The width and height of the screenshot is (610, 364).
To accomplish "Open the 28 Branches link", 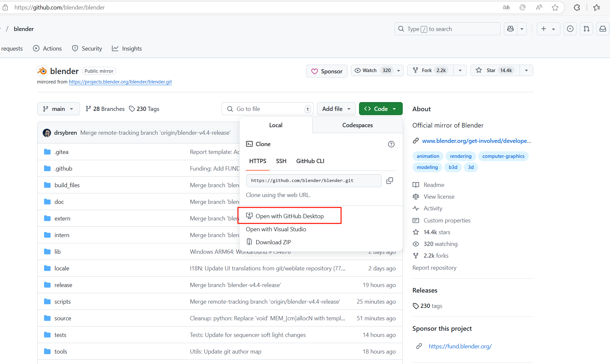I will [x=105, y=109].
